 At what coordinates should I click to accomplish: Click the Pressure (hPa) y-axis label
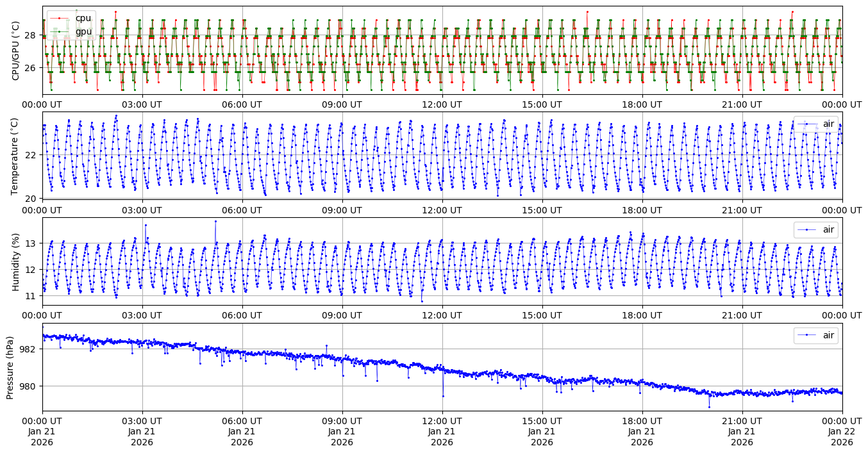[x=10, y=367]
